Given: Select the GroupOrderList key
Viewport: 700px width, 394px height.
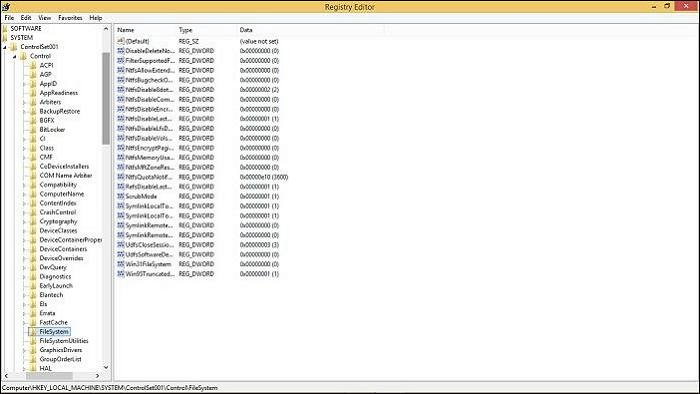Looking at the screenshot, I should pos(60,359).
